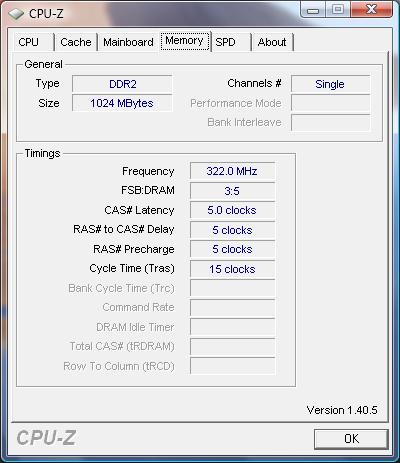Click the DDR2 memory type field
Screen dimensions: 400x463
pyautogui.click(x=122, y=84)
